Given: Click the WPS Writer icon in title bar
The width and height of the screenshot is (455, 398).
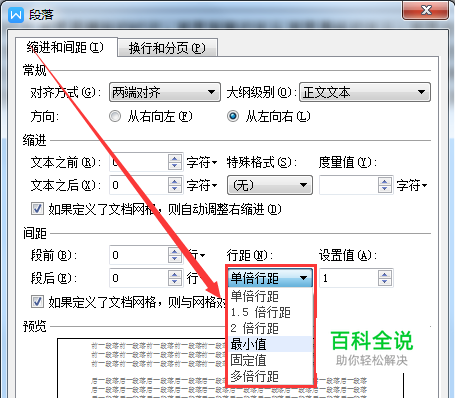Looking at the screenshot, I should (16, 15).
